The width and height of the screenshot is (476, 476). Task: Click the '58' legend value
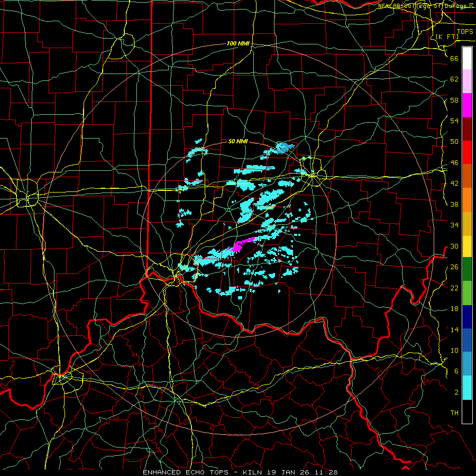(454, 100)
